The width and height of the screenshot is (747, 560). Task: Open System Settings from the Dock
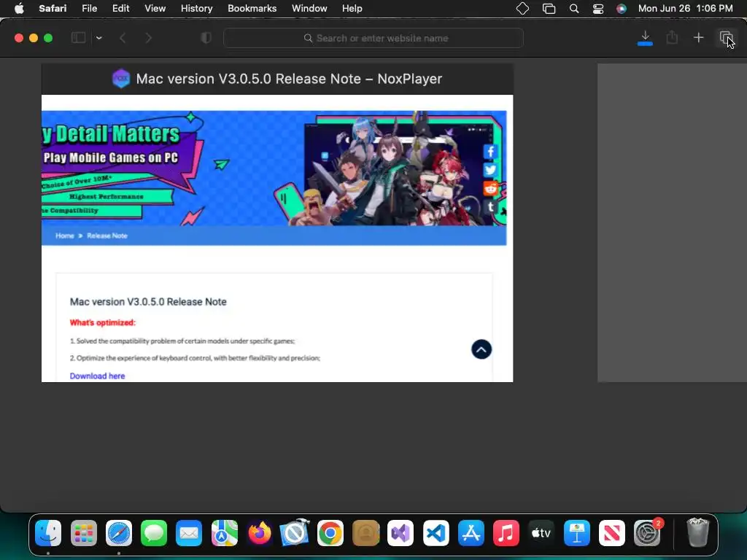pos(647,533)
